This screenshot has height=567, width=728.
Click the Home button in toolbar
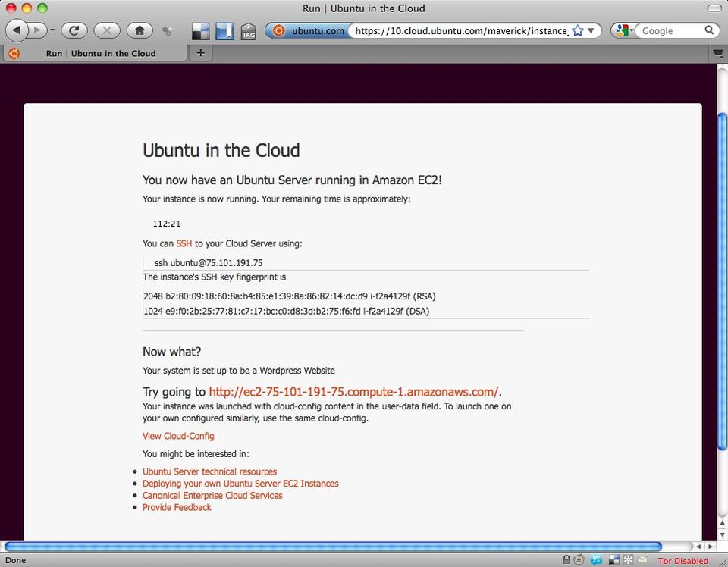click(139, 30)
